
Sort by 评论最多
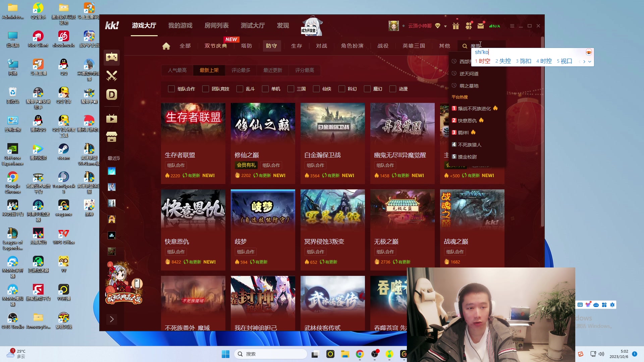[241, 70]
